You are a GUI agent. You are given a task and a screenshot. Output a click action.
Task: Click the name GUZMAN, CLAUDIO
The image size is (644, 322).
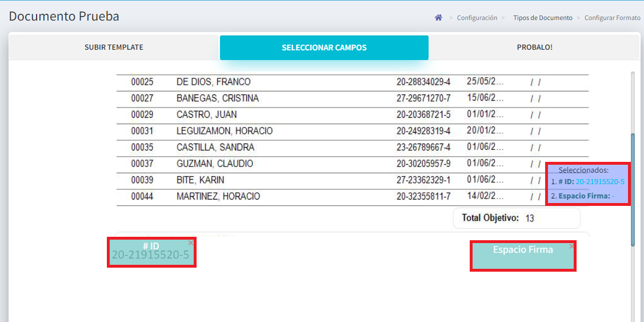coord(214,164)
